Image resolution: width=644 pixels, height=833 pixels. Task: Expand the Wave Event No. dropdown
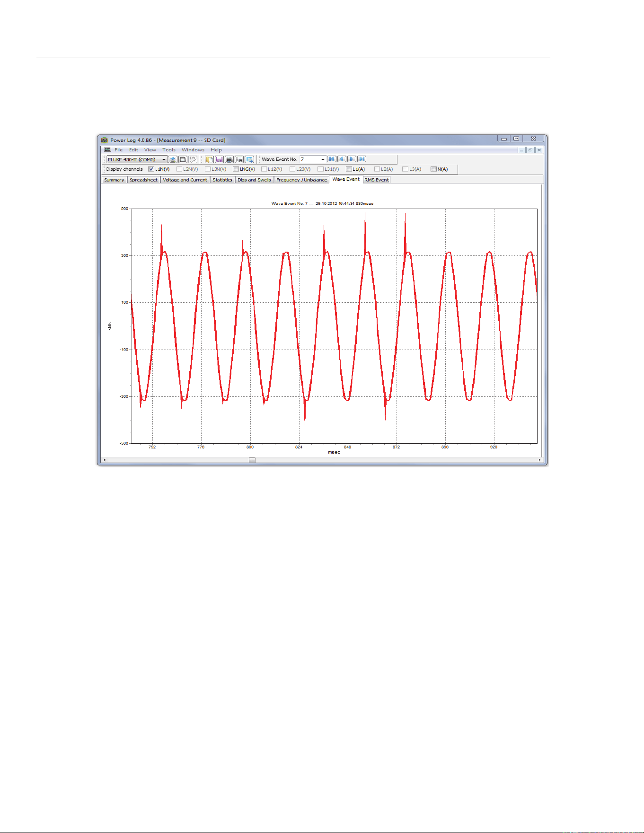323,159
